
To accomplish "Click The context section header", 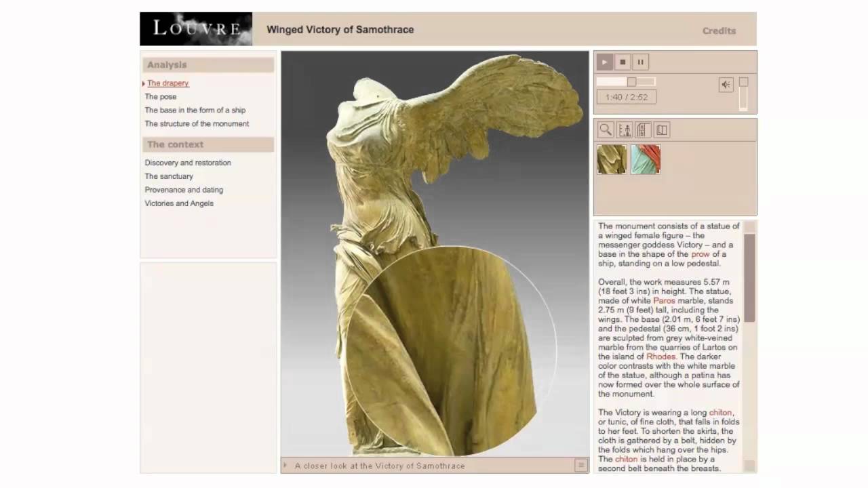I will tap(208, 144).
